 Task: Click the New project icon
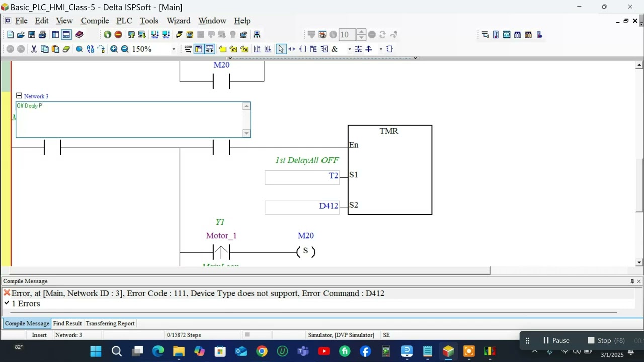(x=10, y=35)
